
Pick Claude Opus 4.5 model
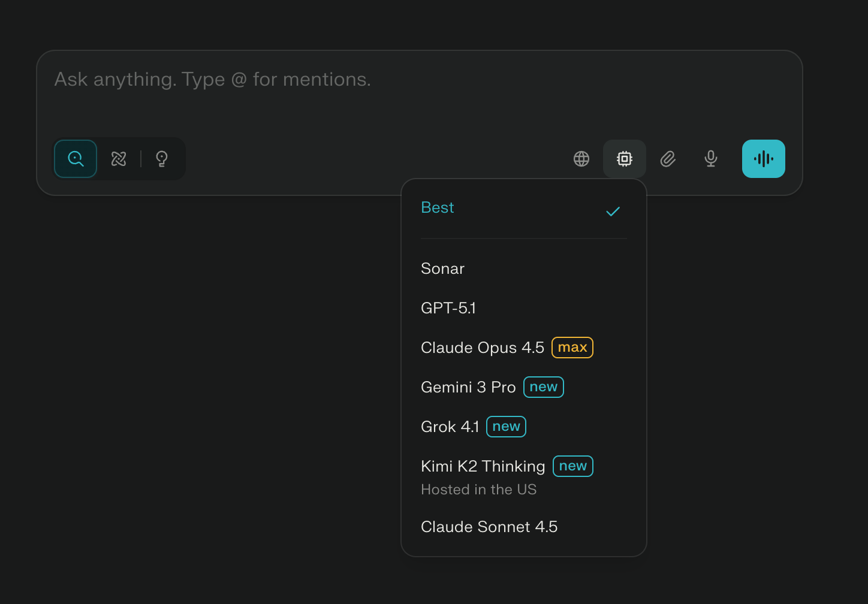pyautogui.click(x=524, y=348)
